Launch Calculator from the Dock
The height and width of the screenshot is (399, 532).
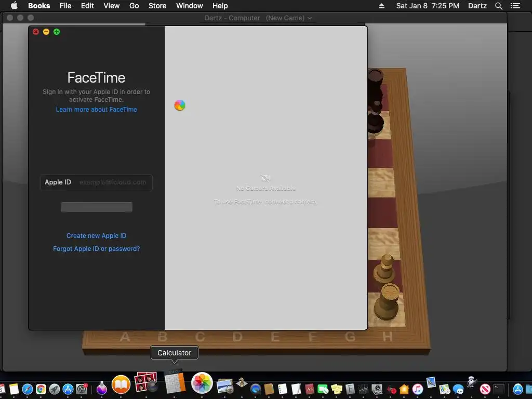coord(175,382)
